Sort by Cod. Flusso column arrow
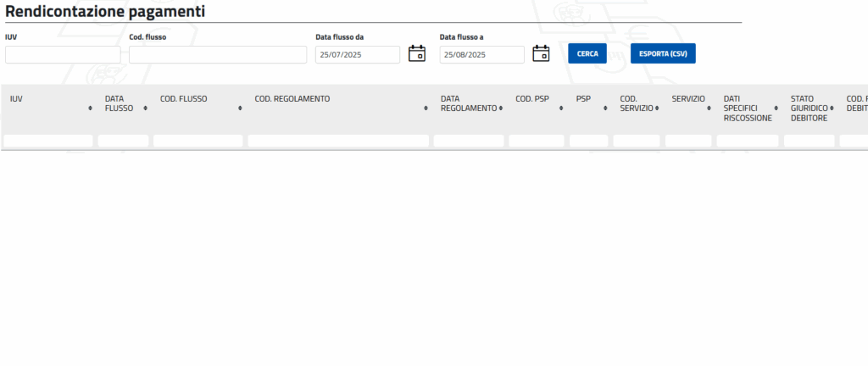The height and width of the screenshot is (366, 868). click(x=241, y=108)
